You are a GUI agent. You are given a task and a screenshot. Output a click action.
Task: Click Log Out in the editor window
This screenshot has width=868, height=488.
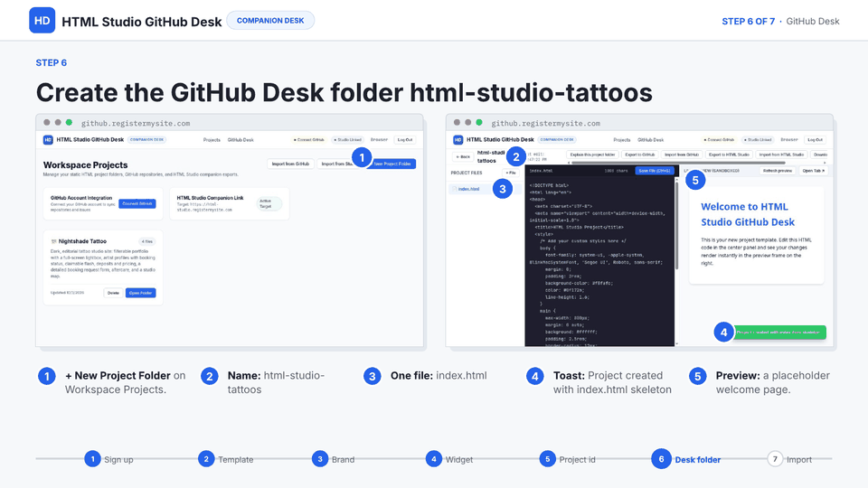click(815, 140)
